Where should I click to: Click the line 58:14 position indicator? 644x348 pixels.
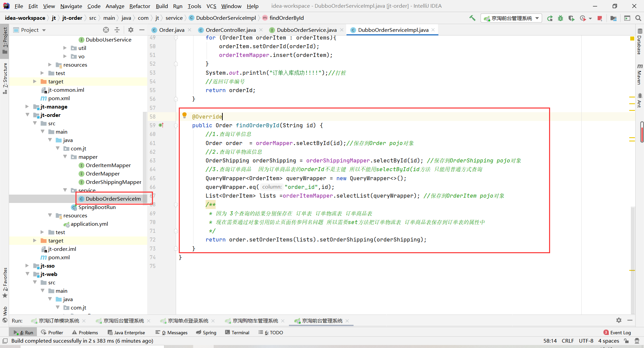[550, 341]
